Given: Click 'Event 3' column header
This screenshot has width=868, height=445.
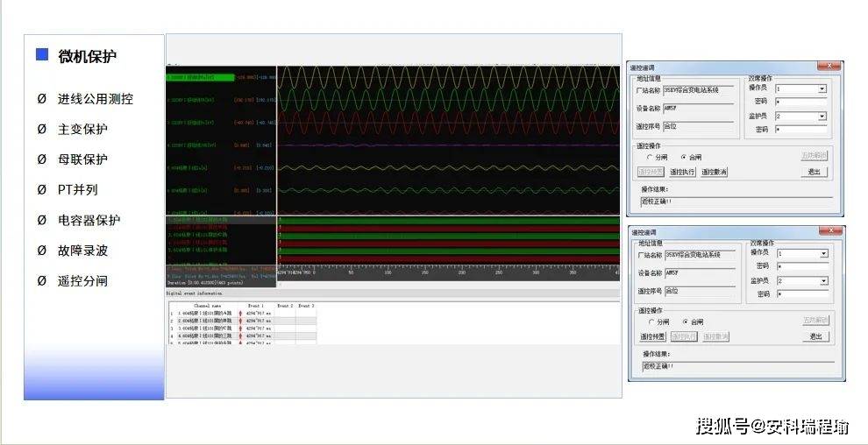Looking at the screenshot, I should click(x=306, y=306).
